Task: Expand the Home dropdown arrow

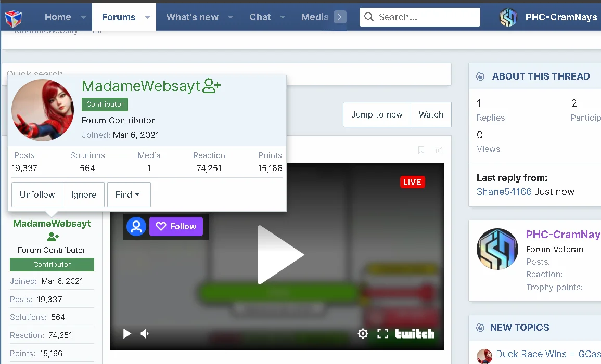Action: [83, 17]
